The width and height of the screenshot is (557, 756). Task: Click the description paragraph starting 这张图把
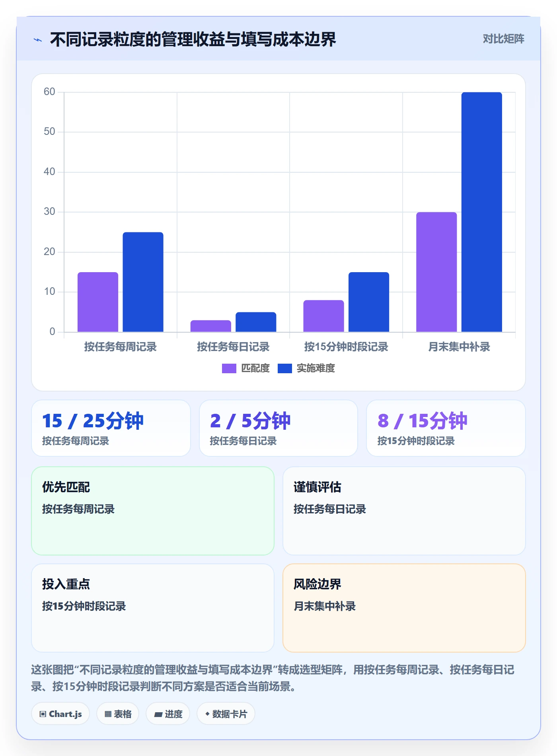(273, 678)
